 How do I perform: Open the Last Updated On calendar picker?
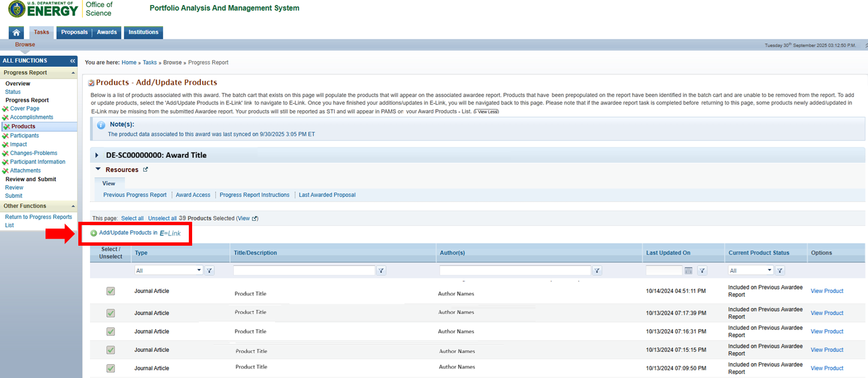(x=689, y=271)
